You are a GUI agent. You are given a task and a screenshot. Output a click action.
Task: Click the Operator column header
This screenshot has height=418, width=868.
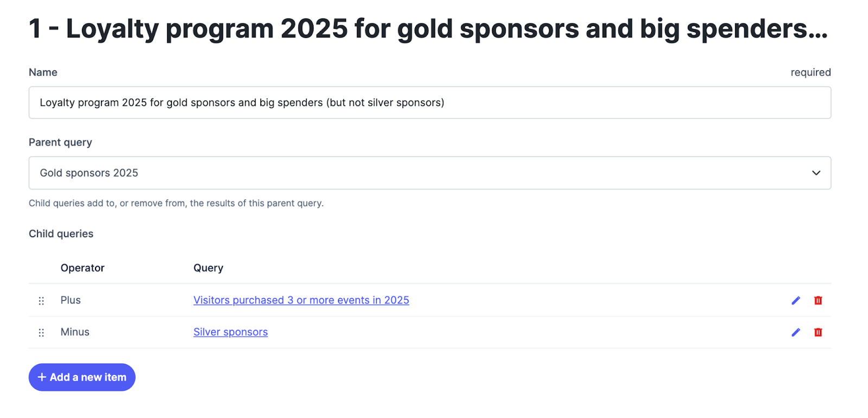(82, 268)
